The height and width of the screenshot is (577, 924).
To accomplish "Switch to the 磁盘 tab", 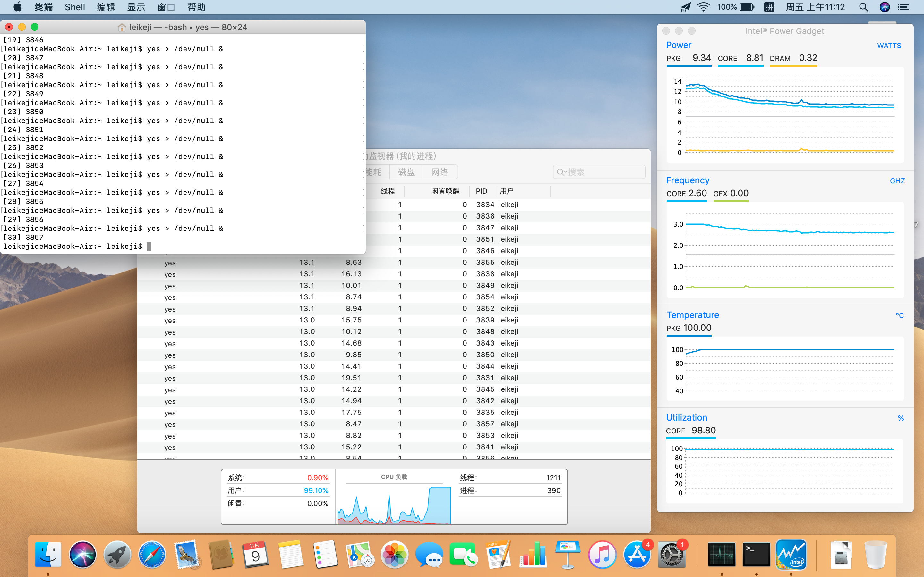I will pos(406,172).
